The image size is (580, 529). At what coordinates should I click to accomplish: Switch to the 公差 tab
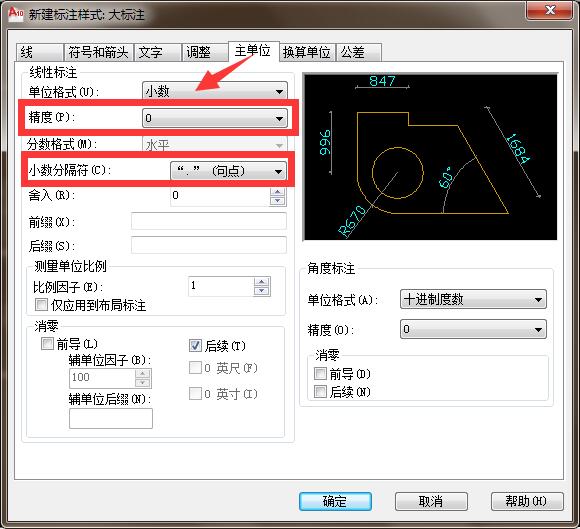[x=358, y=52]
